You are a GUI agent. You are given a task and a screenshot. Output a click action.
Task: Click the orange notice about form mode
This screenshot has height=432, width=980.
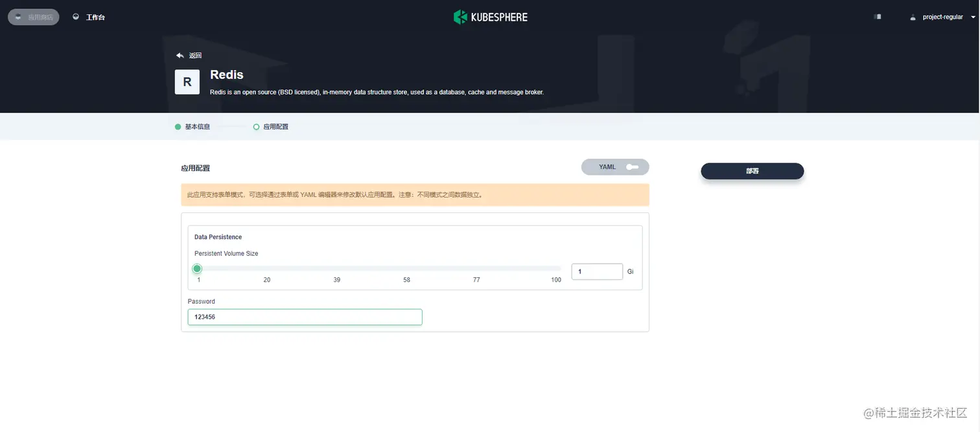415,194
